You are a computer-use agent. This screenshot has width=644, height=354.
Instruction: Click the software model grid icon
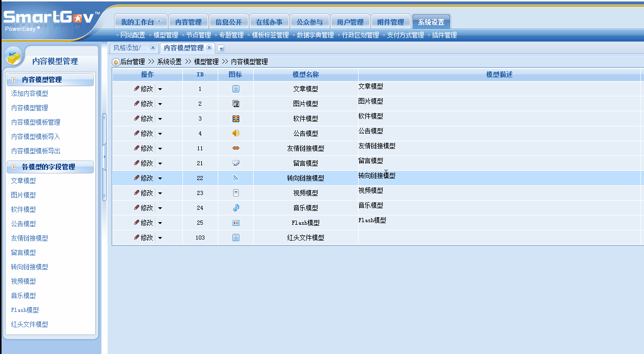click(x=236, y=119)
